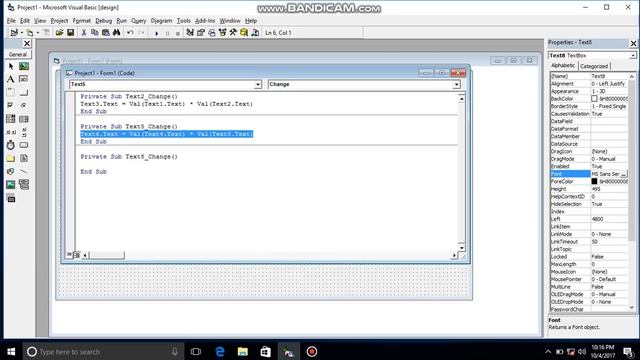Open the Debug menu
This screenshot has height=360, width=640.
coord(104,21)
